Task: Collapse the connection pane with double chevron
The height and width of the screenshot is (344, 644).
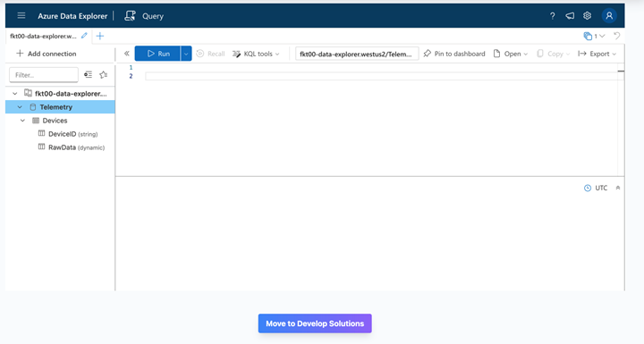Action: pos(126,54)
